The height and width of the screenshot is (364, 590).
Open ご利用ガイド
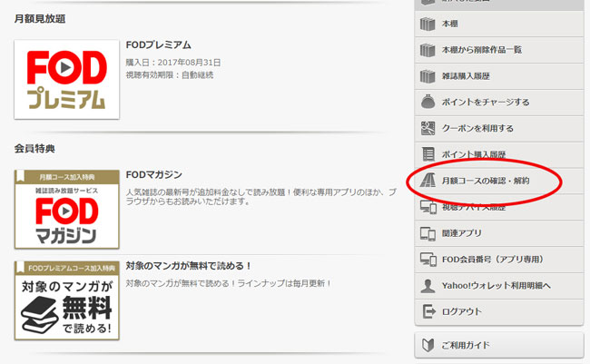(x=499, y=345)
